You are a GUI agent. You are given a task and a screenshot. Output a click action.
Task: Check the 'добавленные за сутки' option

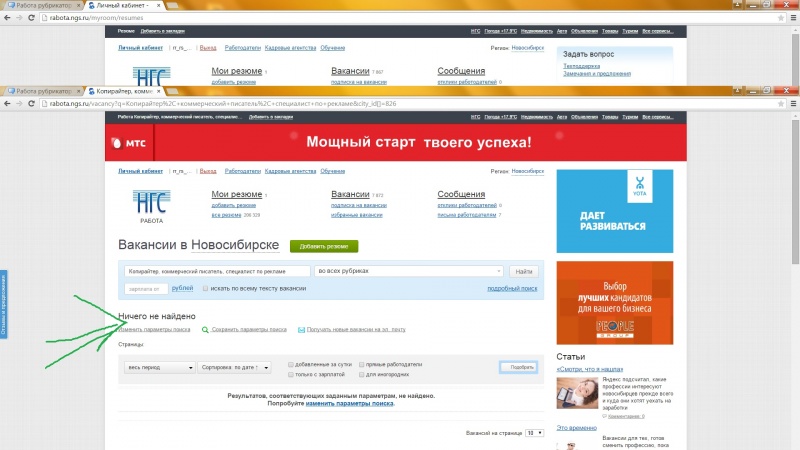(x=291, y=364)
